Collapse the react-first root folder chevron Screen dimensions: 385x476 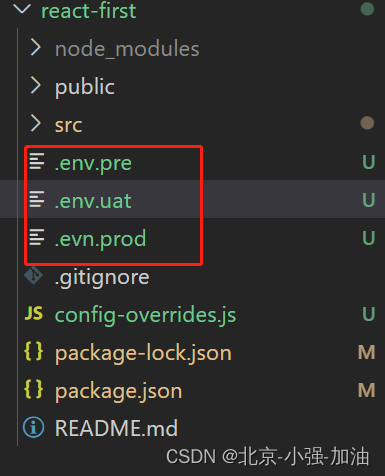pos(22,9)
